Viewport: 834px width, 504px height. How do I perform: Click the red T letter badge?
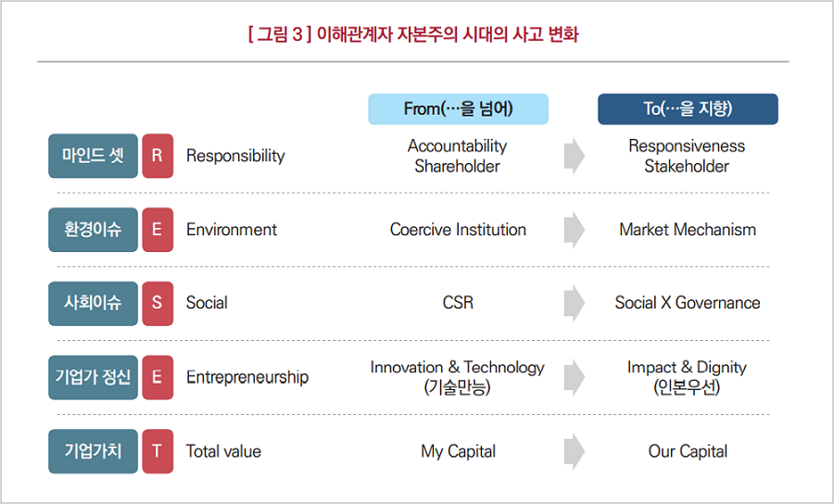pos(158,451)
